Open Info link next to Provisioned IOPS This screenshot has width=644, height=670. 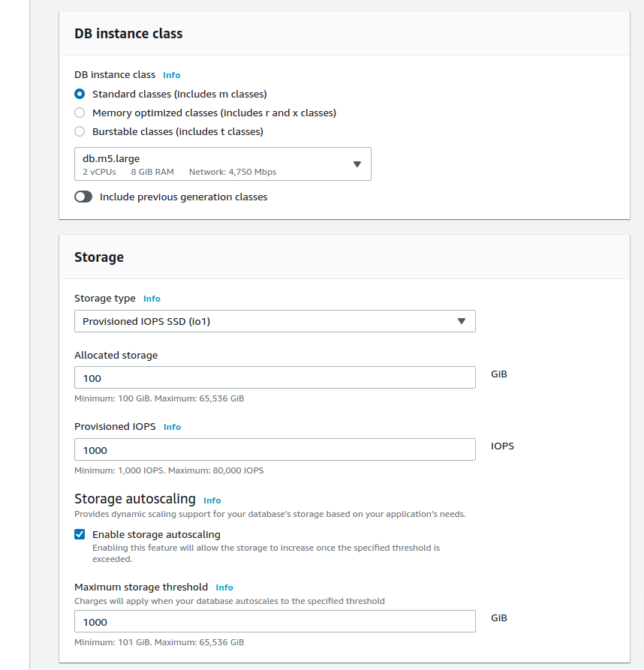point(172,426)
